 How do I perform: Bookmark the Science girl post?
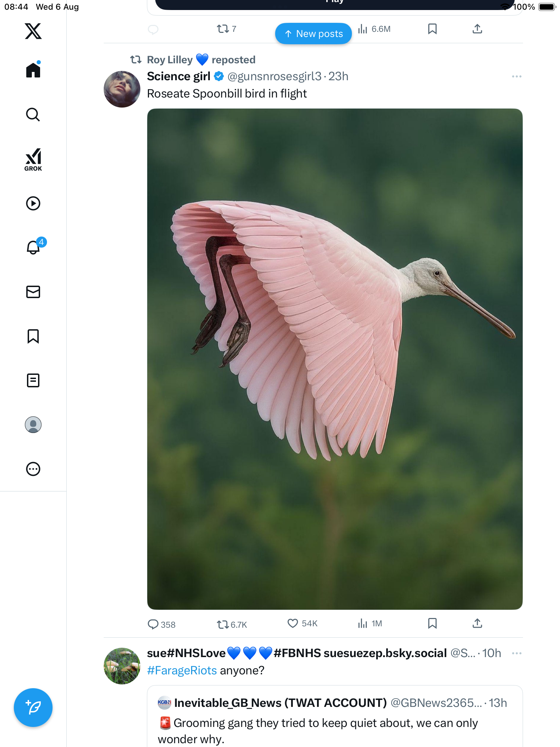pos(432,624)
